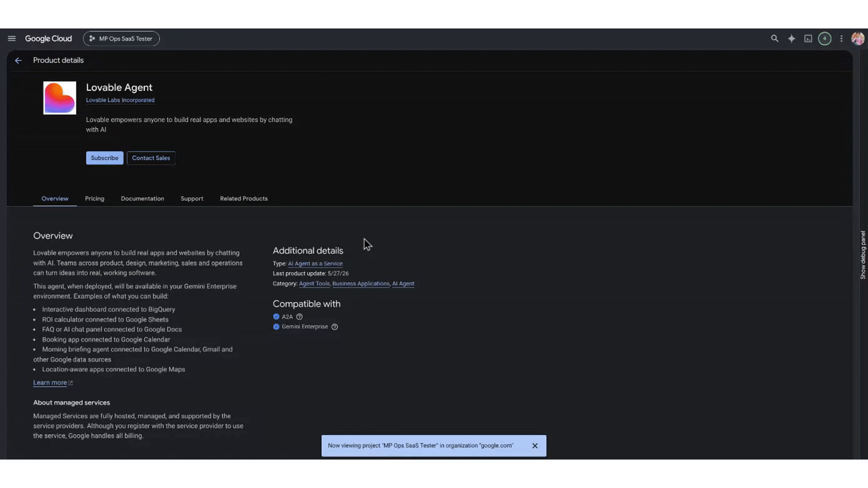The image size is (868, 488).
Task: Click the Interactive dashboard connected to BigQuery item
Action: pyautogui.click(x=108, y=310)
